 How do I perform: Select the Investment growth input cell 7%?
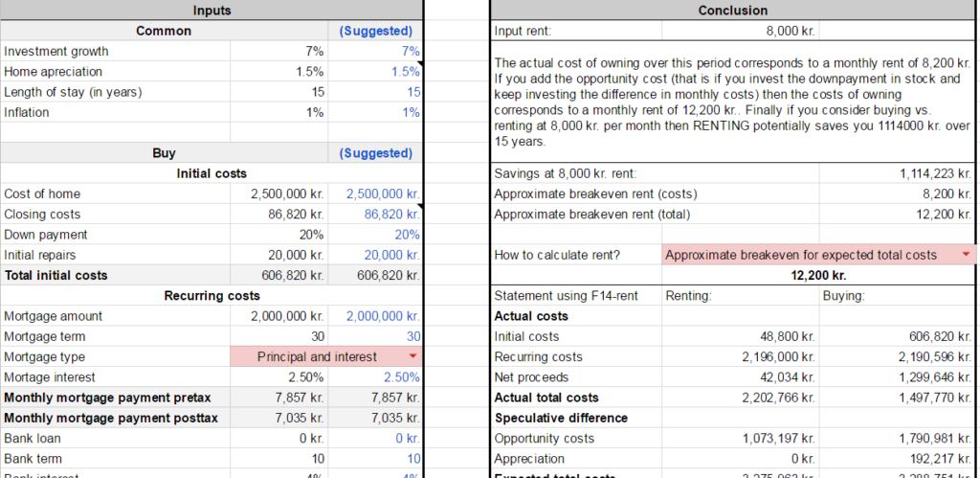pos(278,52)
